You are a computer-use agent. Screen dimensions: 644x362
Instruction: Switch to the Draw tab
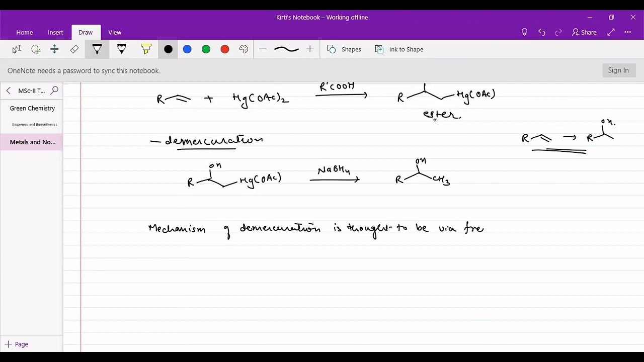(x=86, y=32)
